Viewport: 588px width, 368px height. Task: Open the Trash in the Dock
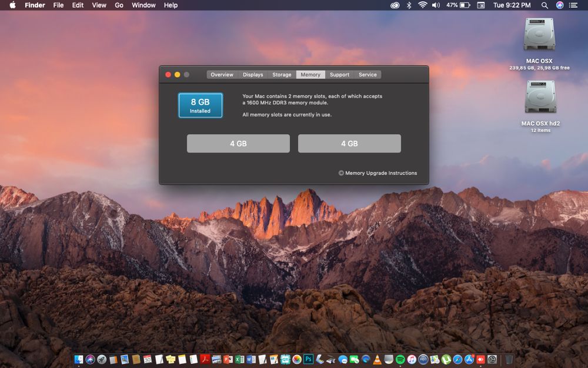point(509,359)
